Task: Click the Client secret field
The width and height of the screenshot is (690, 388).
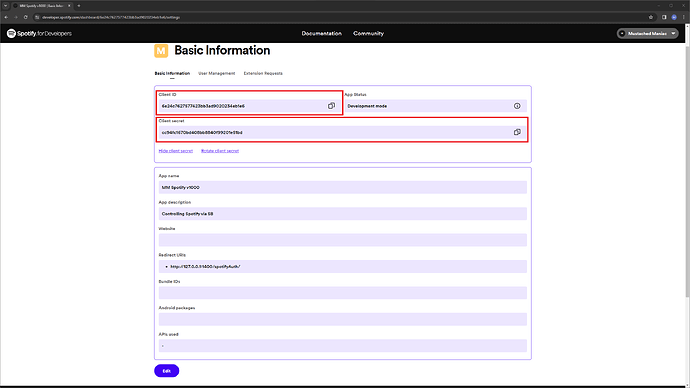Action: tap(342, 132)
